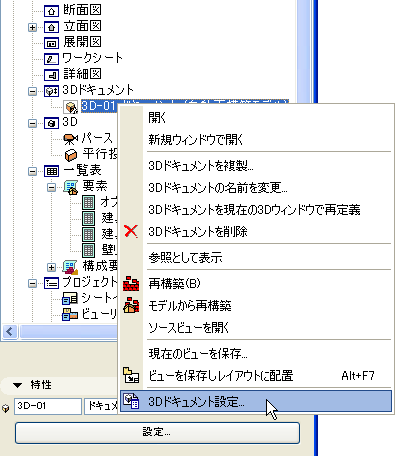Click the プロジェクト index icon

[x=51, y=283]
